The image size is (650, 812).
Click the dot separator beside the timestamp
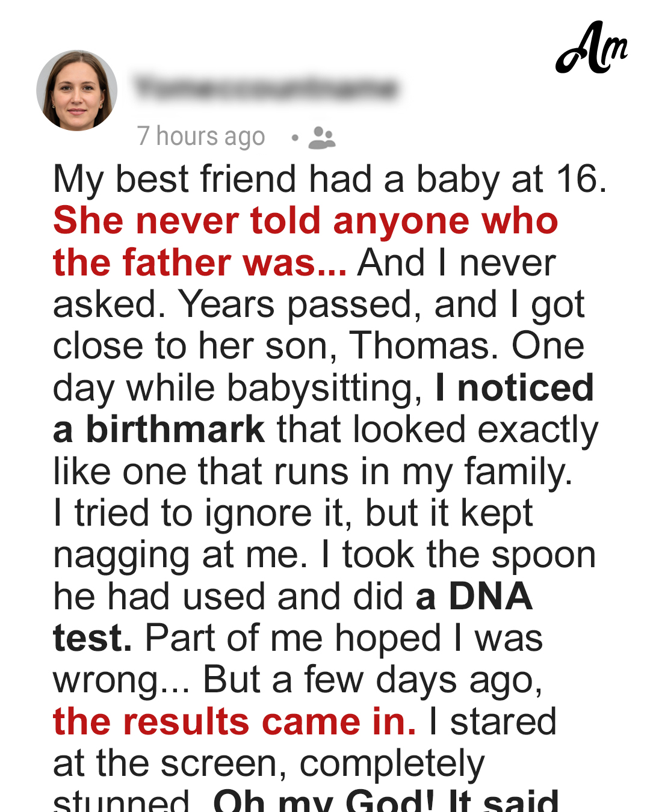[294, 138]
